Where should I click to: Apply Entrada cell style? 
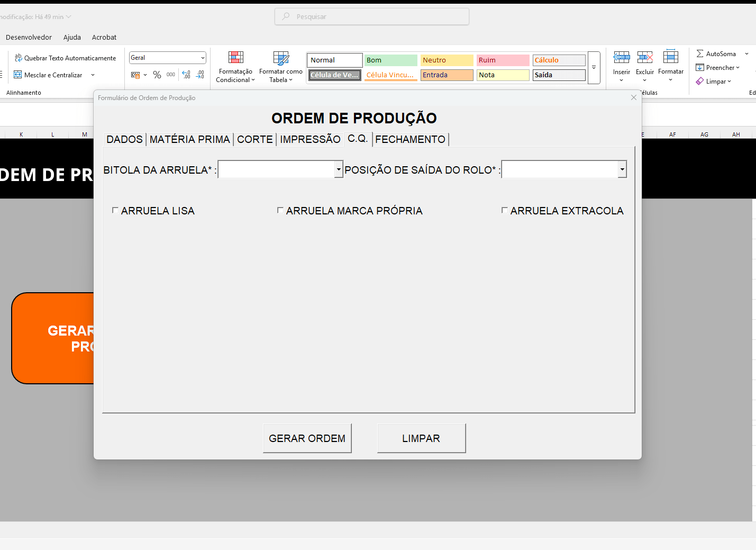[x=447, y=75]
